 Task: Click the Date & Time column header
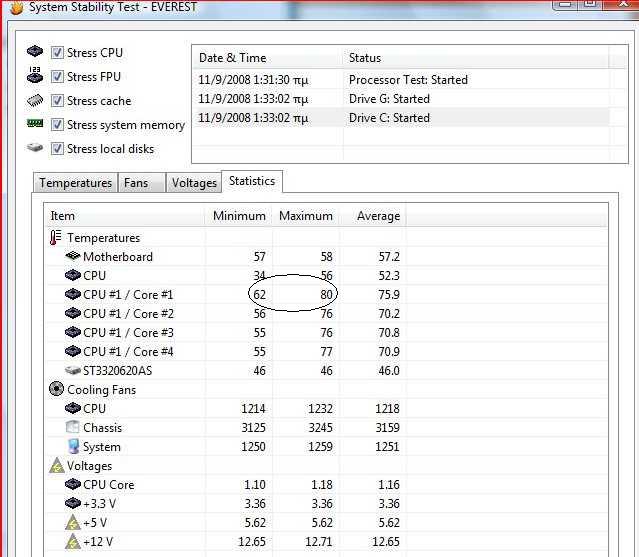click(268, 58)
